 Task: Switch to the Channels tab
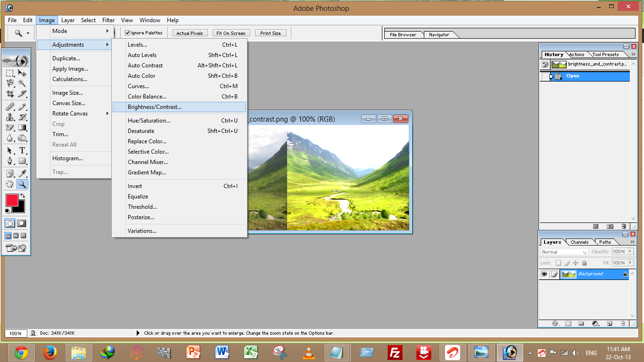[x=579, y=242]
